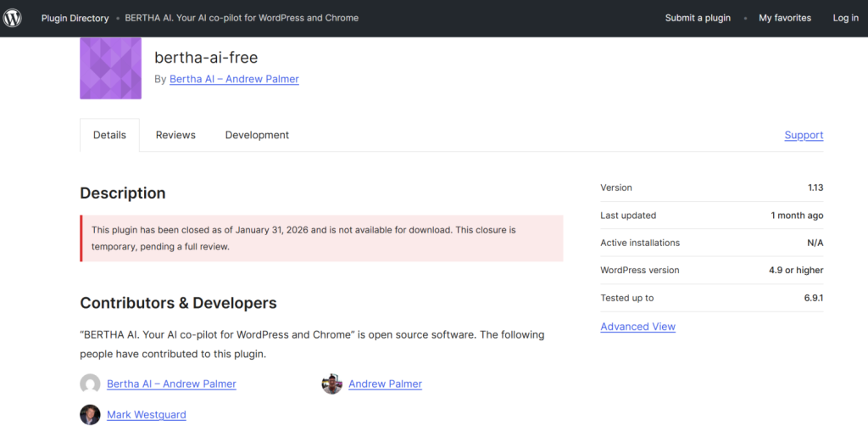
Task: Open the Andrew Palmer contributor name link
Action: tap(385, 384)
